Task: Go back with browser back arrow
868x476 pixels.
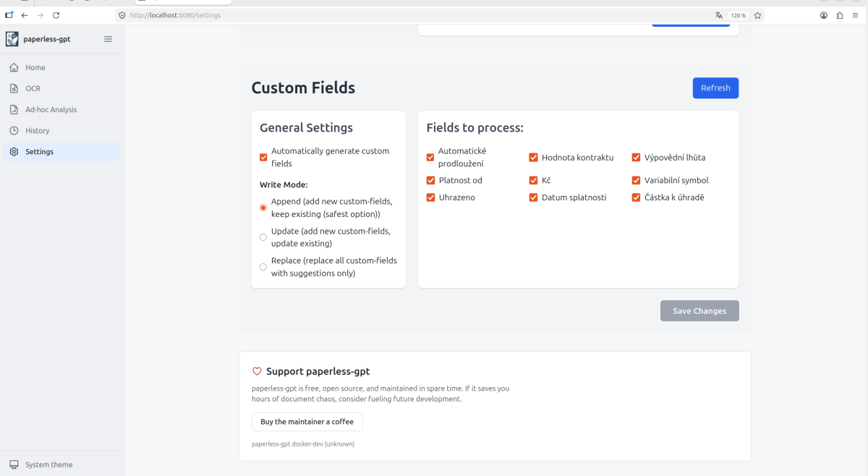Action: 25,15
